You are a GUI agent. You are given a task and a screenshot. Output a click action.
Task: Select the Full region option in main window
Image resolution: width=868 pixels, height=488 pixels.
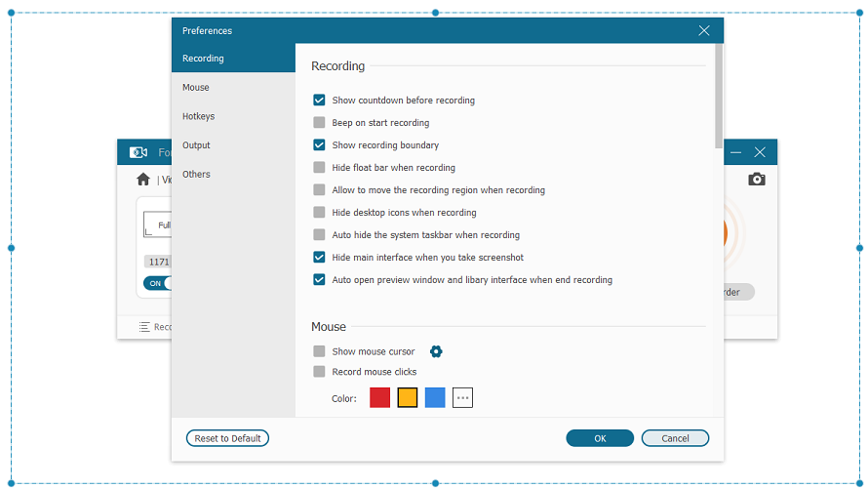point(158,224)
